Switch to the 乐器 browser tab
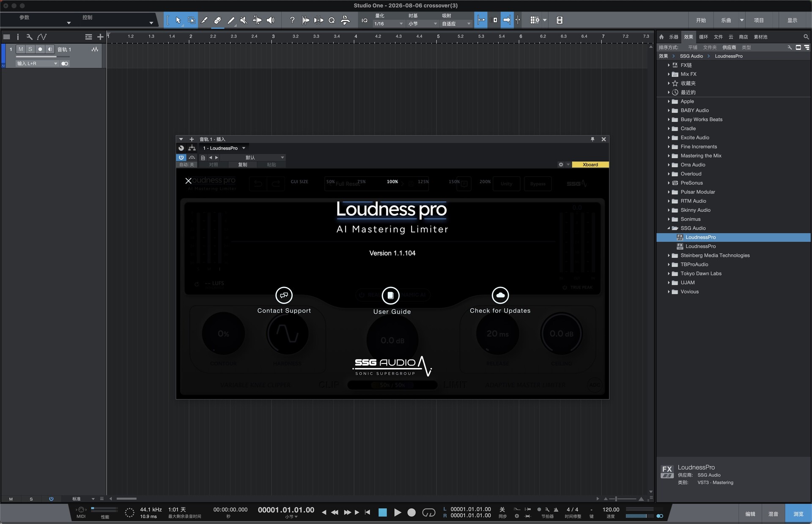The width and height of the screenshot is (812, 524). click(x=674, y=37)
